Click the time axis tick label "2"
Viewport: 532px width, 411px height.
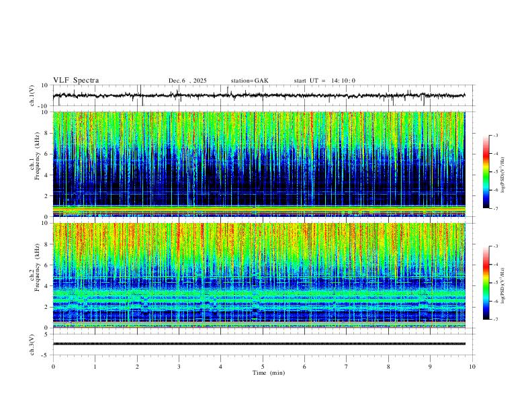click(x=137, y=367)
